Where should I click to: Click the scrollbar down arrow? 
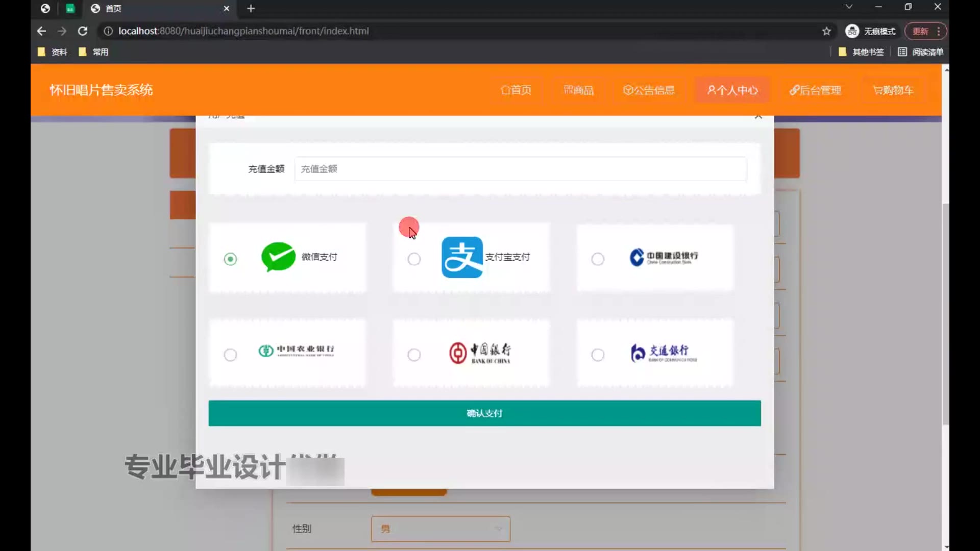point(946,547)
